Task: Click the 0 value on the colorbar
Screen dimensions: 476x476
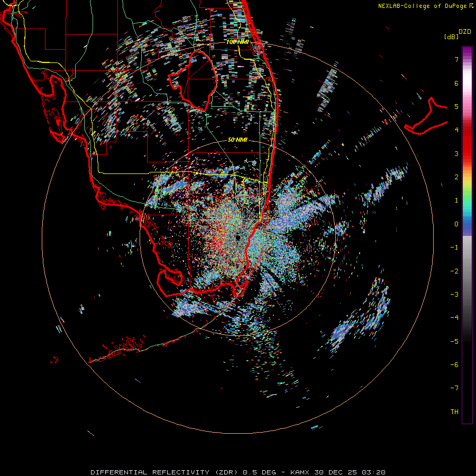Action: 456,224
